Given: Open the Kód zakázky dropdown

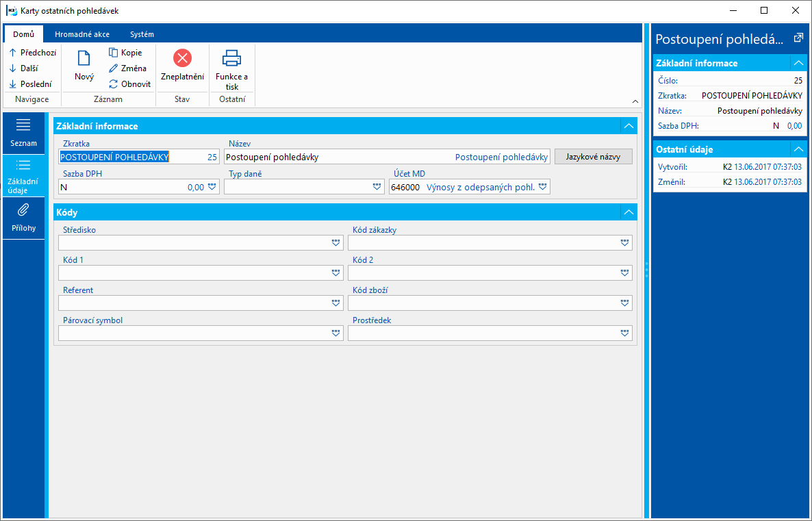Looking at the screenshot, I should (624, 242).
